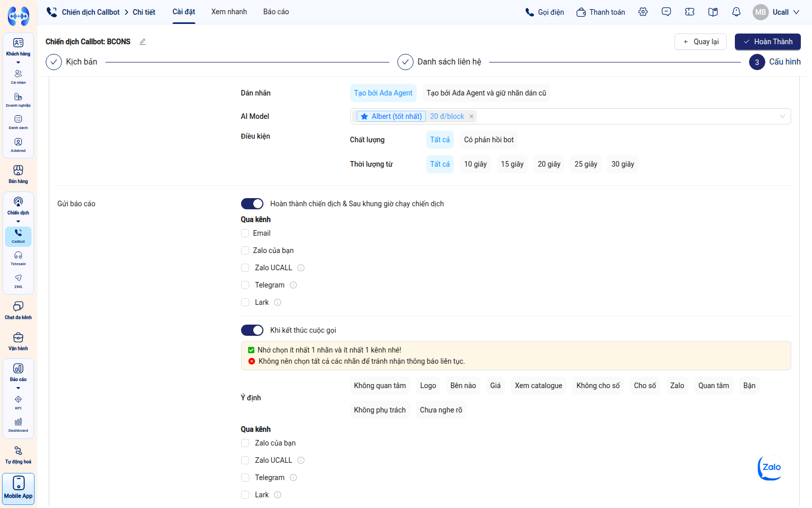
Task: Collapse the Khách hàng sidebar group arrow
Action: [18, 62]
